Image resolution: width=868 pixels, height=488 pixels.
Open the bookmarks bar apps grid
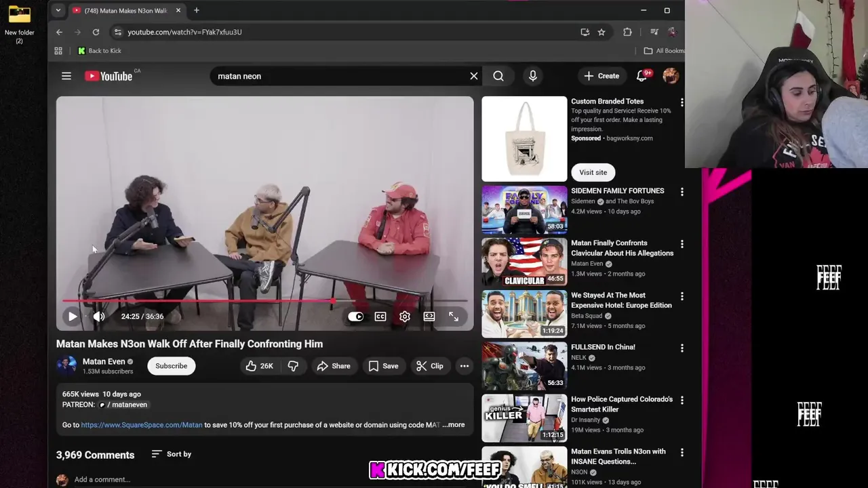pyautogui.click(x=58, y=51)
